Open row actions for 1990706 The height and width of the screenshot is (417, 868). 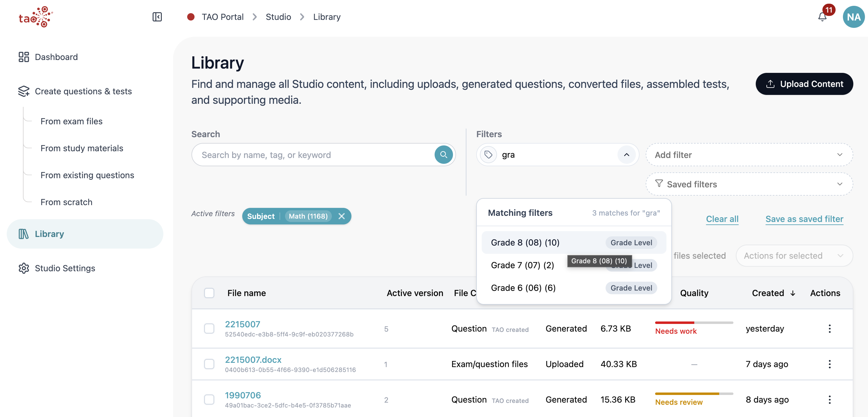829,400
